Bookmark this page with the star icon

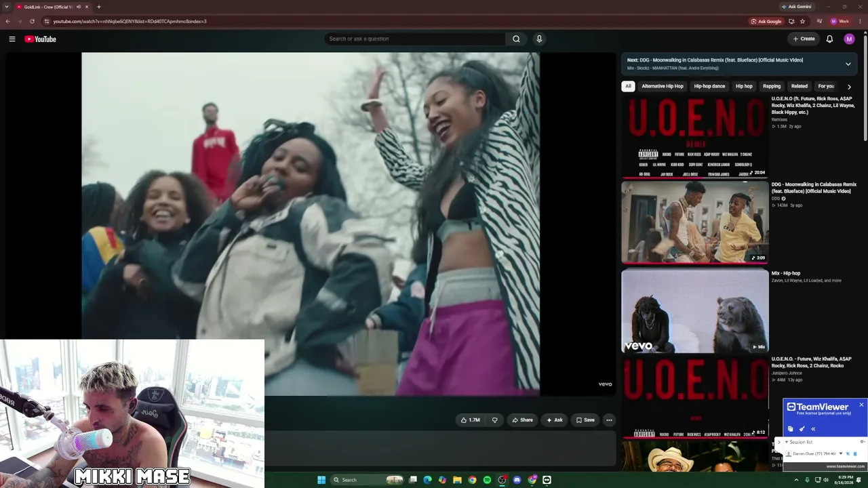click(x=803, y=21)
